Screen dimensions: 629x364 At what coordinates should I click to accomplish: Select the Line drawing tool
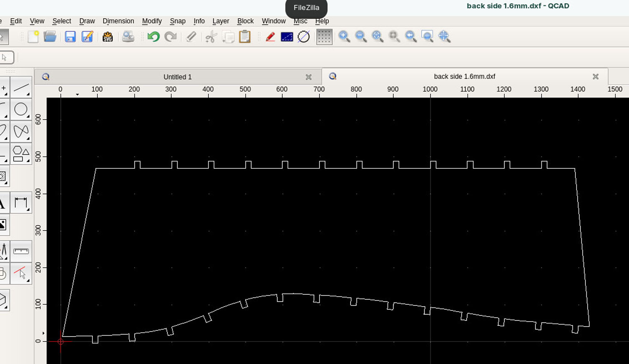21,88
